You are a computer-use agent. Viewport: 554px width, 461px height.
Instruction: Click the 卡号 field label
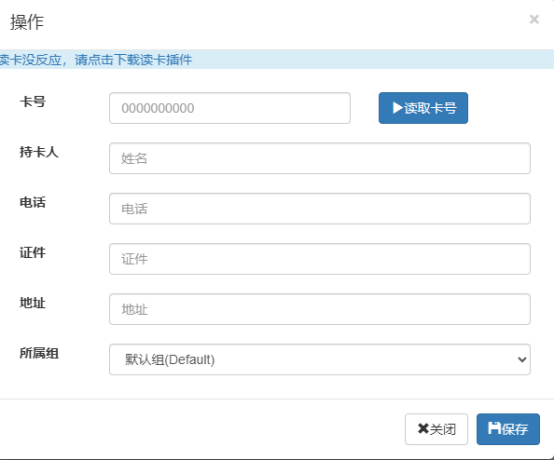pos(33,102)
